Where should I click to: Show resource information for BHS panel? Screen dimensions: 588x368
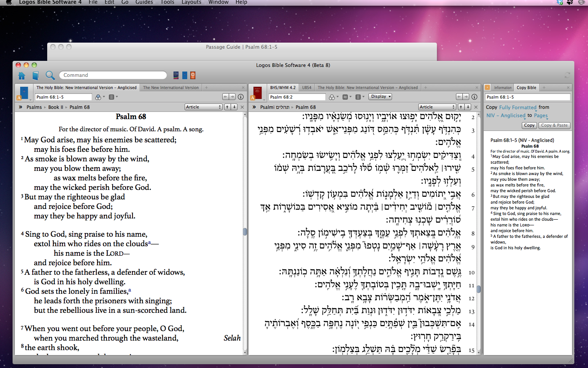tap(474, 97)
